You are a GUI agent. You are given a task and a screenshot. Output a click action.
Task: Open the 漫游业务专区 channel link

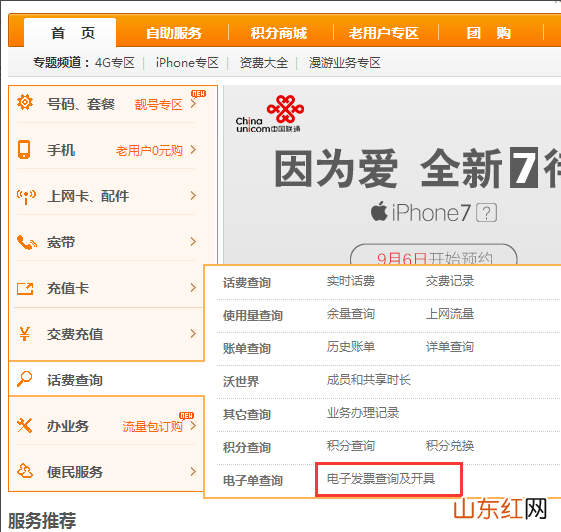tap(345, 63)
